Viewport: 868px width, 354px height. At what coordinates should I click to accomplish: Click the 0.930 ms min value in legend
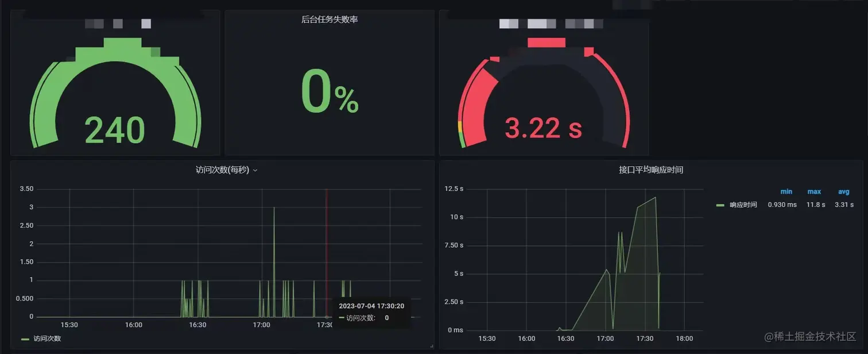click(x=782, y=205)
